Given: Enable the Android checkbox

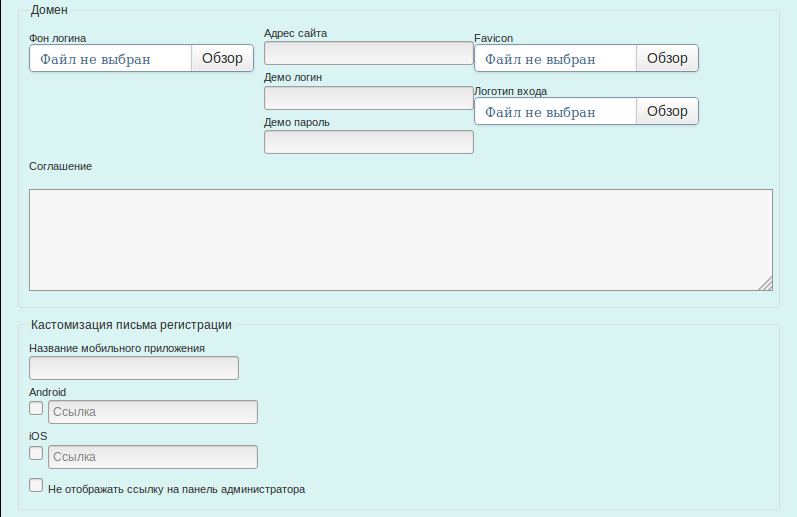Looking at the screenshot, I should pyautogui.click(x=37, y=409).
